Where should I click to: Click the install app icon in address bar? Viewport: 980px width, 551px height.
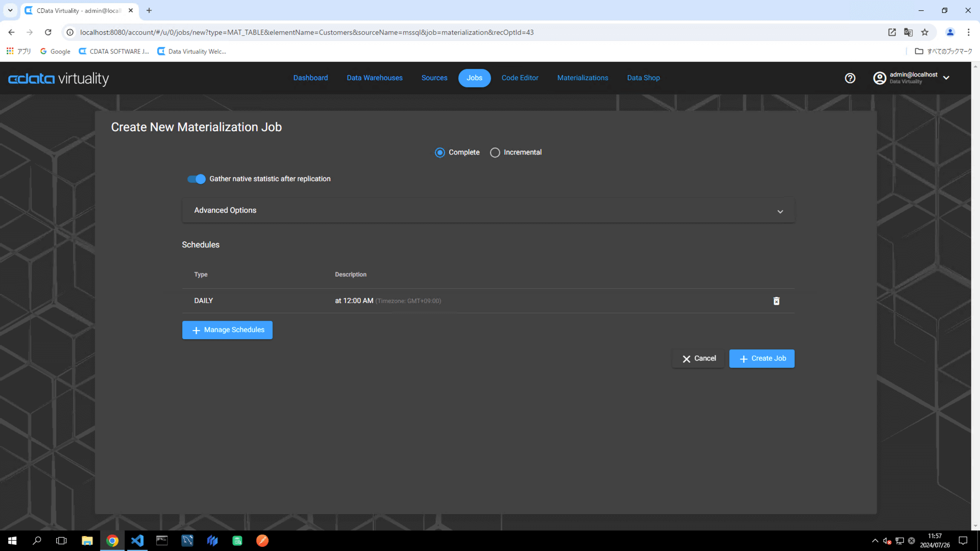[x=892, y=32]
